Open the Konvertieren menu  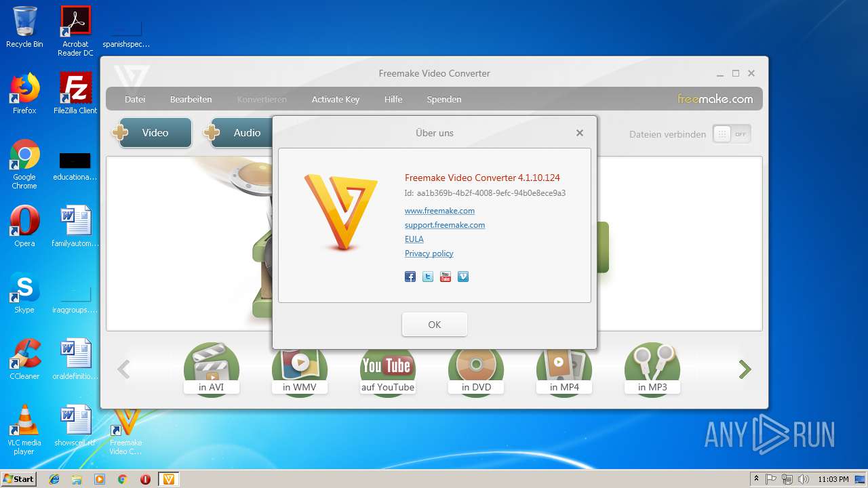click(x=262, y=99)
